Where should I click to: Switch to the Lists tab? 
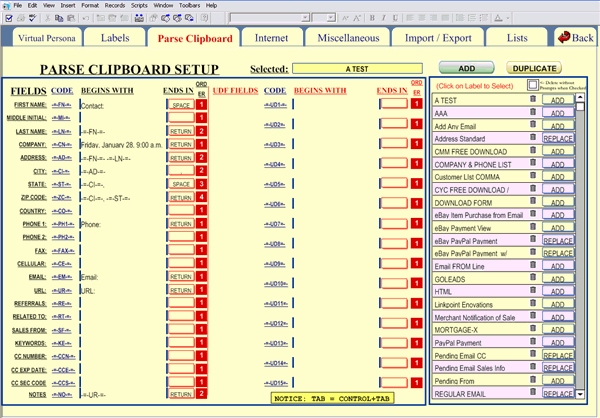(x=517, y=38)
